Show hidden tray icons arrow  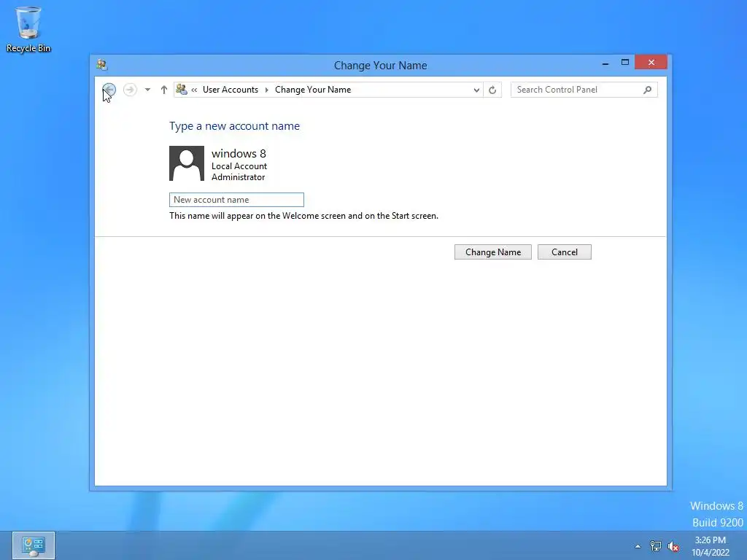(x=638, y=546)
